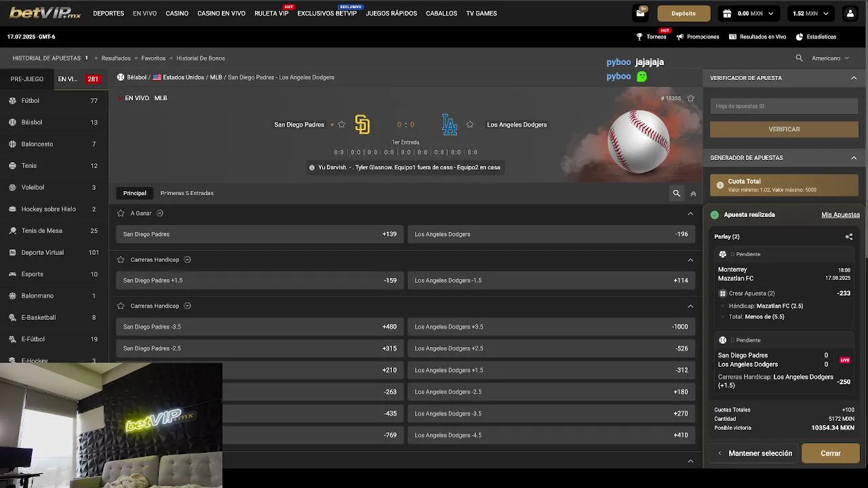
Task: Click the Depósito button
Action: [684, 14]
